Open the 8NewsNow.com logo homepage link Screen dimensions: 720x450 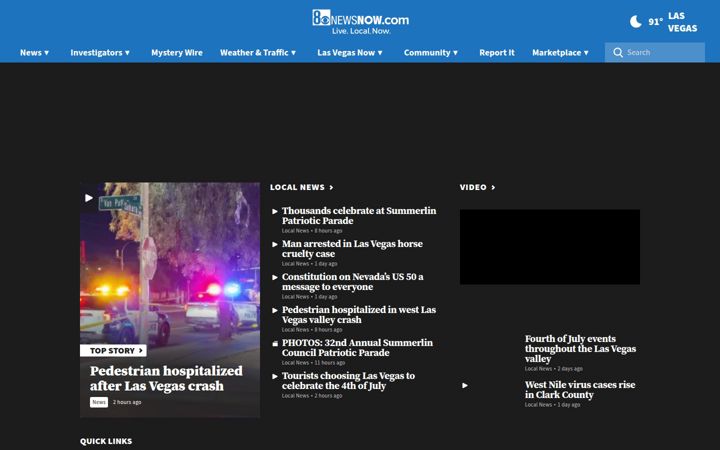tap(360, 22)
